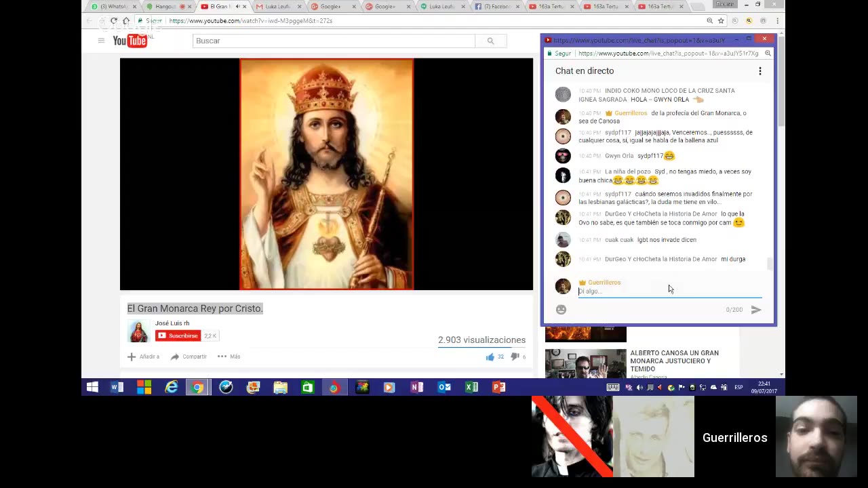Click the Buscar search field
Screen dimensions: 868x488
(334, 41)
